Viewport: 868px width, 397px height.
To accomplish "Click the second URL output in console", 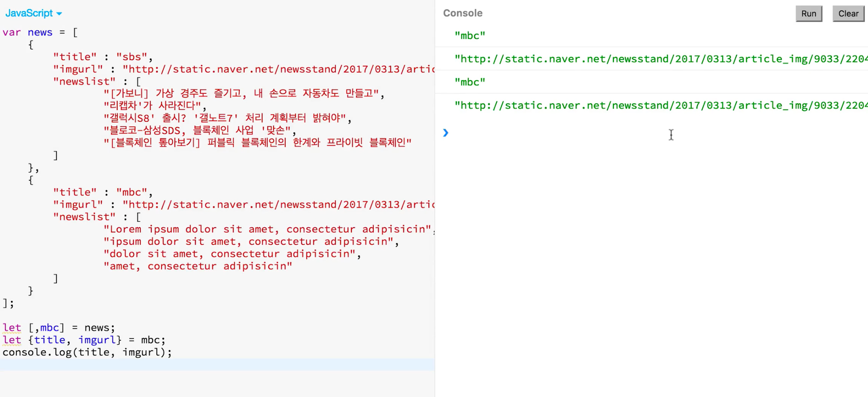I will [661, 105].
